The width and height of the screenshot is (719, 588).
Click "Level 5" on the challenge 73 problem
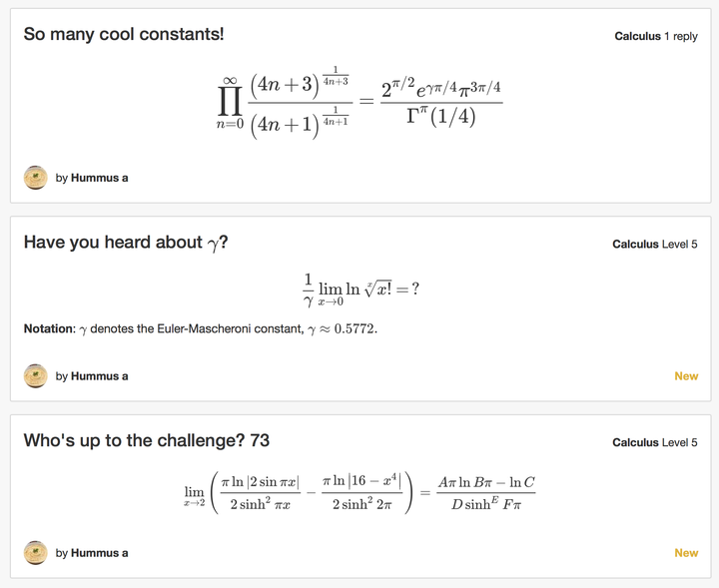coord(680,442)
